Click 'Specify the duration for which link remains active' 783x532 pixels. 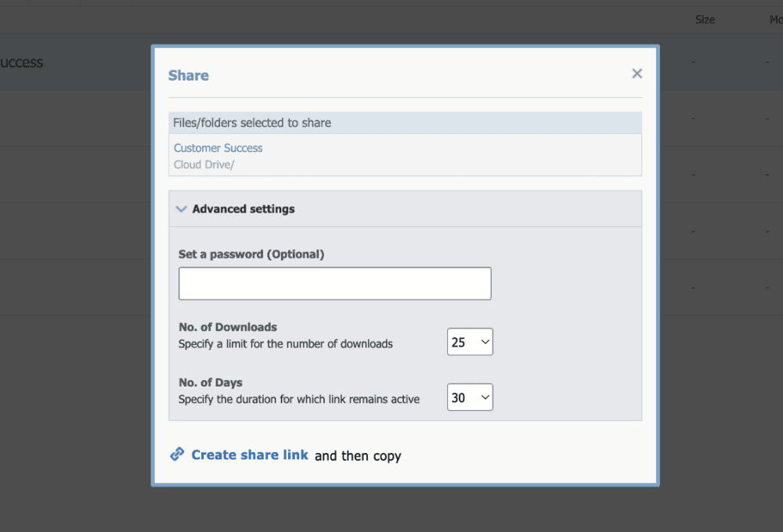click(299, 399)
